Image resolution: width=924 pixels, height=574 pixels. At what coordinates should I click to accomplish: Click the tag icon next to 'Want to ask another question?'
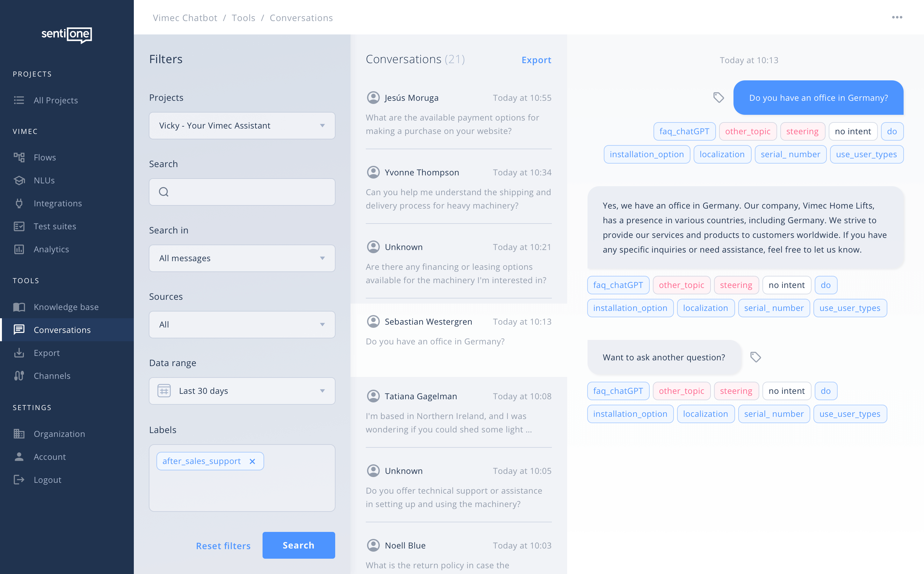pyautogui.click(x=755, y=357)
